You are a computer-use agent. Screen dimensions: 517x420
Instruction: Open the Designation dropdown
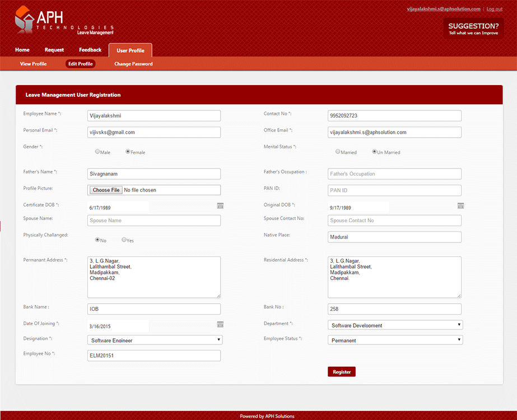coord(155,340)
